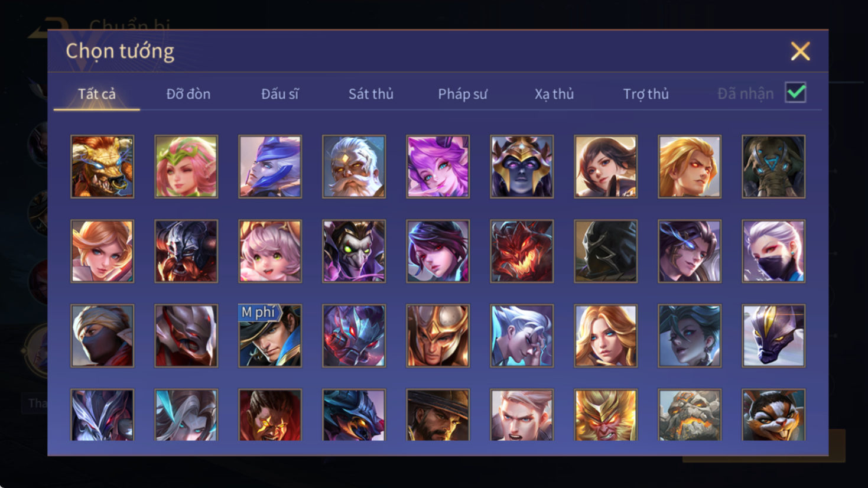Select the purple-haired horned girl hero
868x488 pixels.
coord(438,167)
